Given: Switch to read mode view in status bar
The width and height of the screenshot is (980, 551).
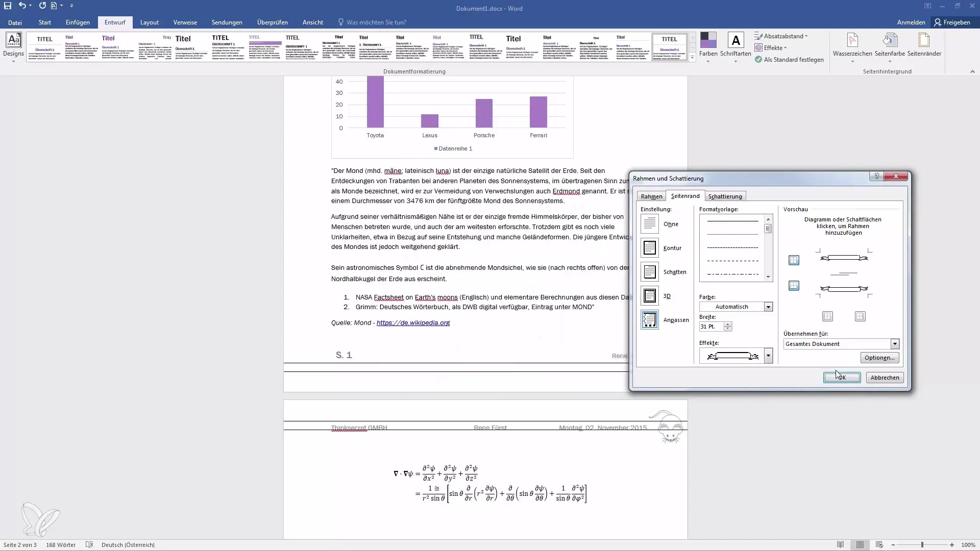Looking at the screenshot, I should [x=841, y=545].
